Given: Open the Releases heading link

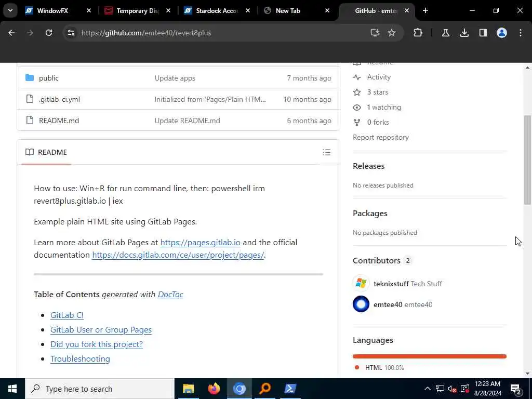Looking at the screenshot, I should tap(368, 166).
